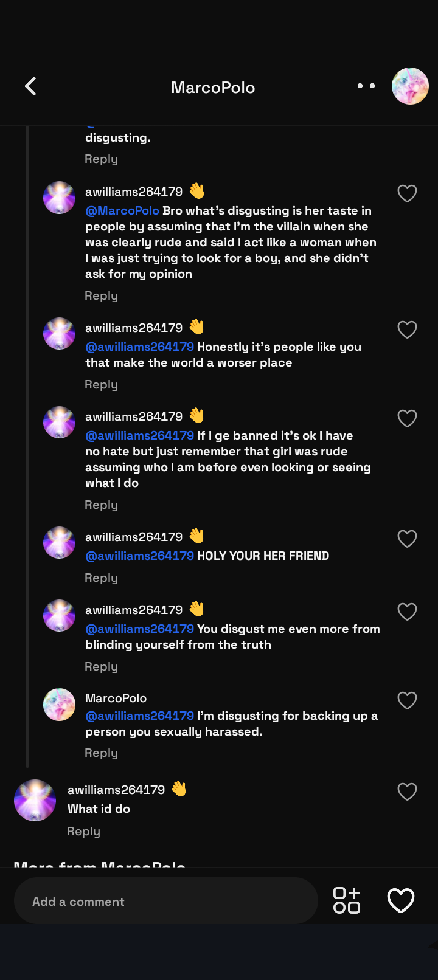The width and height of the screenshot is (438, 980).
Task: Like the 'Honestly it's people like you' comment
Action: pos(407,330)
